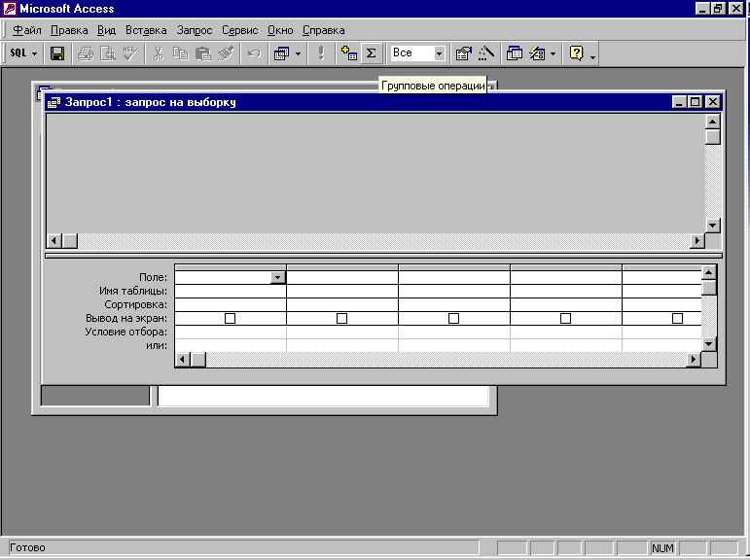The width and height of the screenshot is (750, 560).
Task: Check 'Вывод на экран' in fifth column
Action: coord(678,318)
